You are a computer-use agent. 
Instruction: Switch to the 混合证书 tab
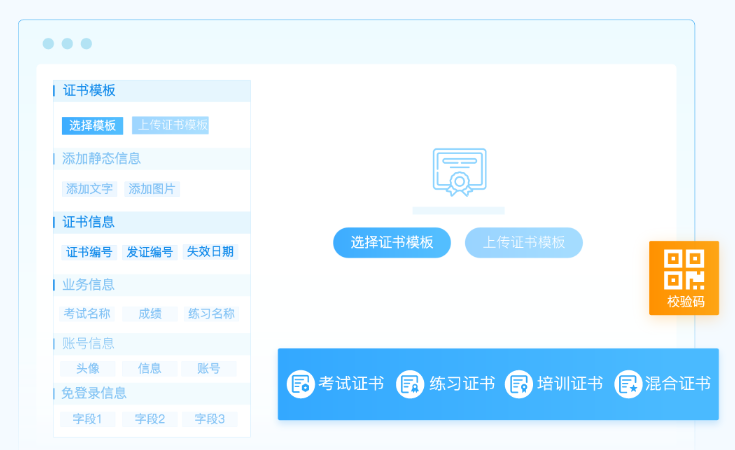pos(677,384)
